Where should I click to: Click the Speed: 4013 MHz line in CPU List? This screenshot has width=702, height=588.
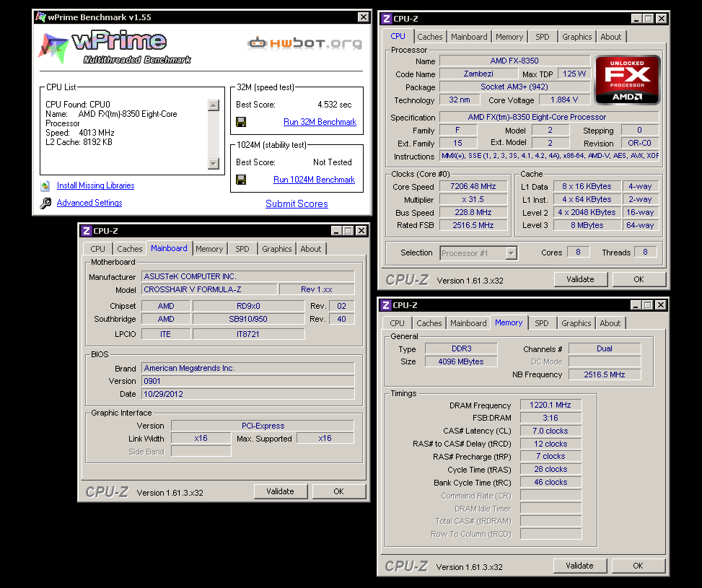click(79, 133)
